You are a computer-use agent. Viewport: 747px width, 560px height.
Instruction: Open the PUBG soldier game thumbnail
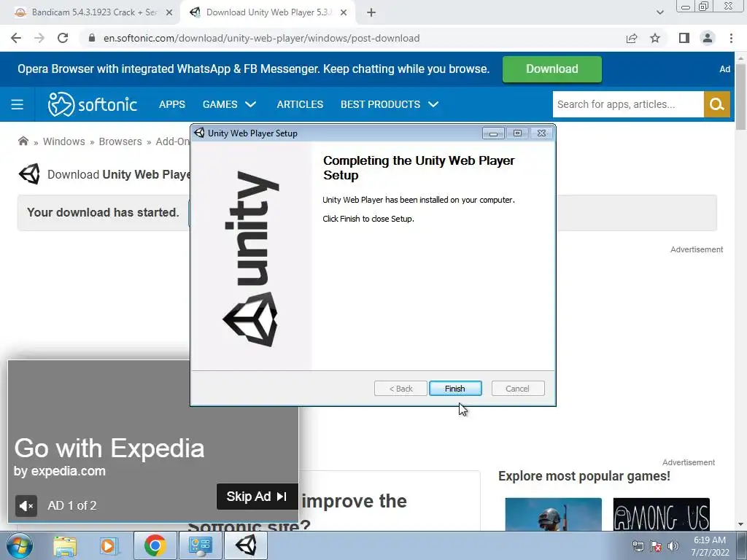pyautogui.click(x=553, y=514)
